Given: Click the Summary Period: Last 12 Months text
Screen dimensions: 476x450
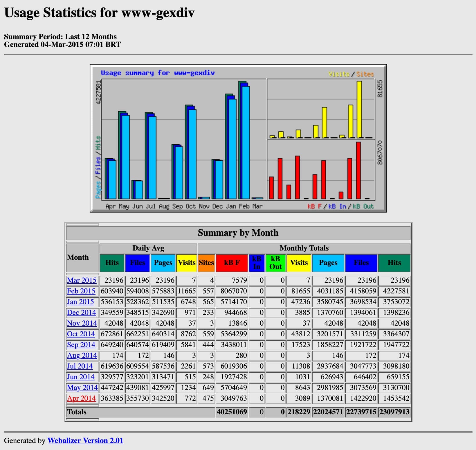Looking at the screenshot, I should click(x=60, y=37).
